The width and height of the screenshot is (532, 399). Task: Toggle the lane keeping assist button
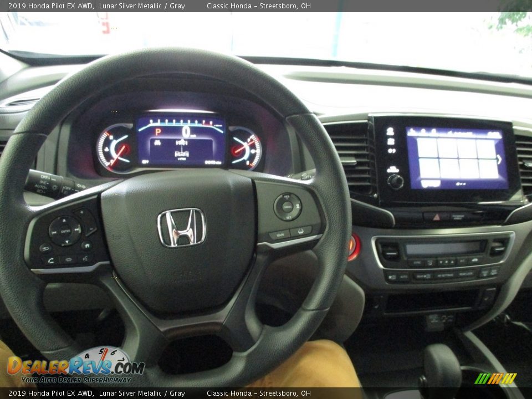301,232
